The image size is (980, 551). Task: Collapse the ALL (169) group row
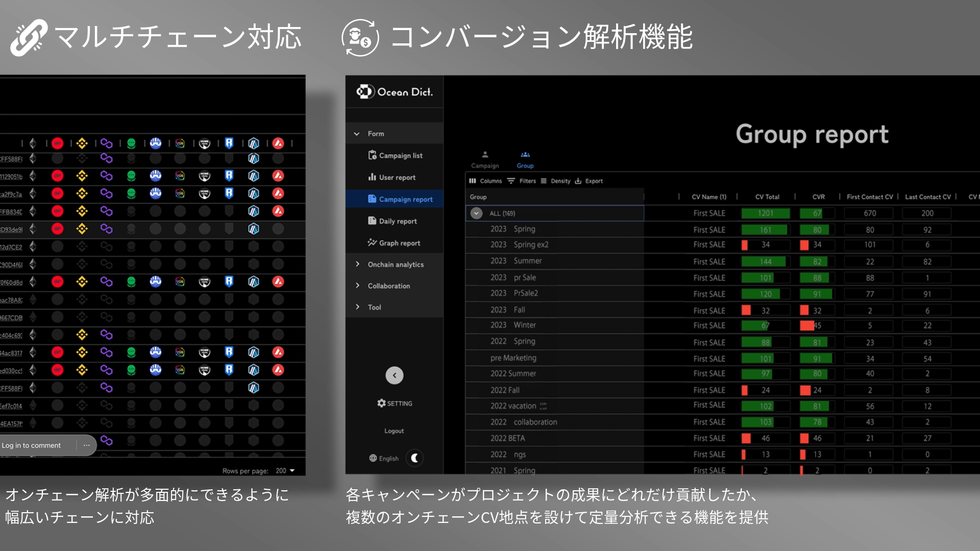click(x=476, y=213)
